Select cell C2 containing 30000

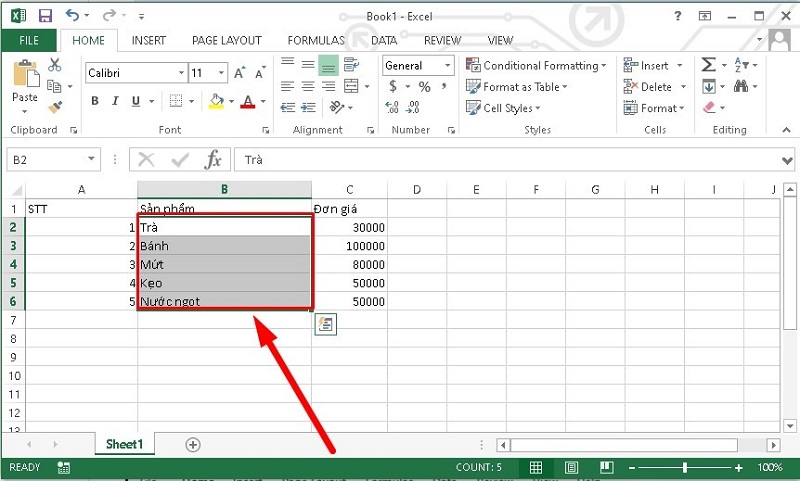pos(349,227)
